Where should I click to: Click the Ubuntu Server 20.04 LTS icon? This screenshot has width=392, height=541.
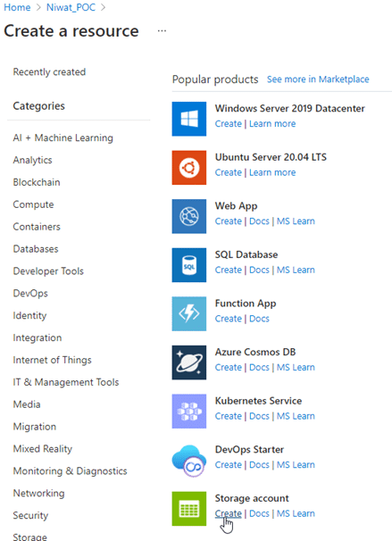coord(189,167)
